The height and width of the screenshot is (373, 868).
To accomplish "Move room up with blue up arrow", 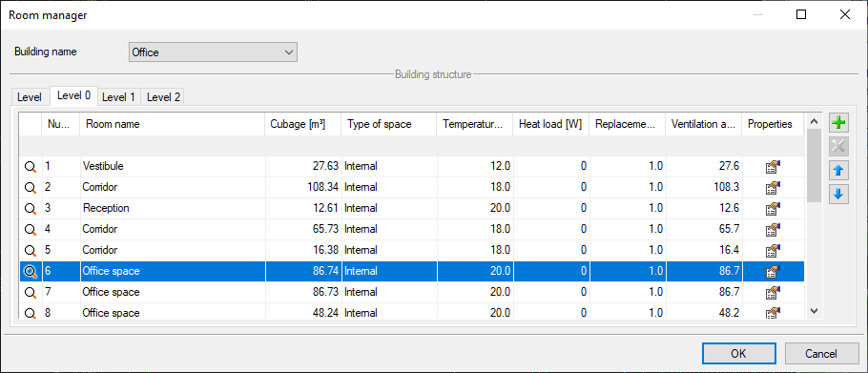I will pyautogui.click(x=839, y=171).
